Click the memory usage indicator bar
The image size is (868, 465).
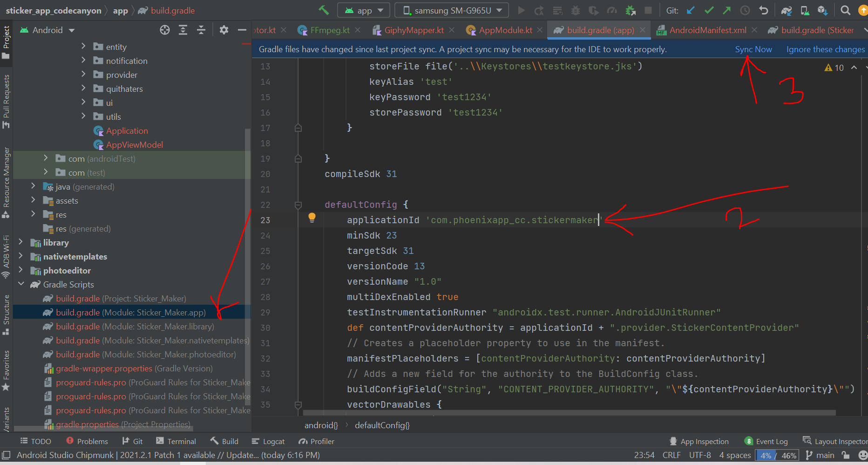point(777,455)
